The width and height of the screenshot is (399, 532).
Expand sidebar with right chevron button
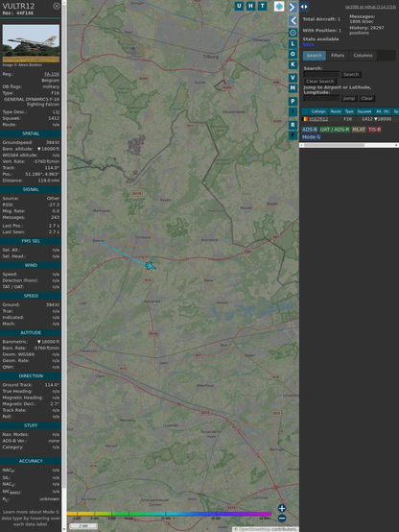pos(293,7)
